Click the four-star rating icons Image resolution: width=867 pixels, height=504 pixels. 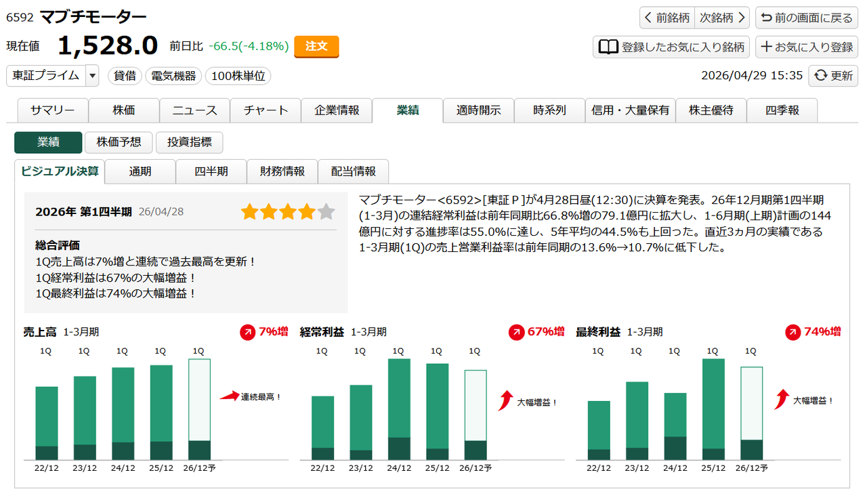[288, 212]
